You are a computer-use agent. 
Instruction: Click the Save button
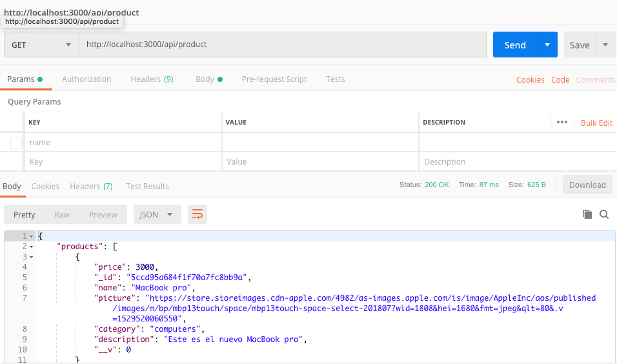580,45
